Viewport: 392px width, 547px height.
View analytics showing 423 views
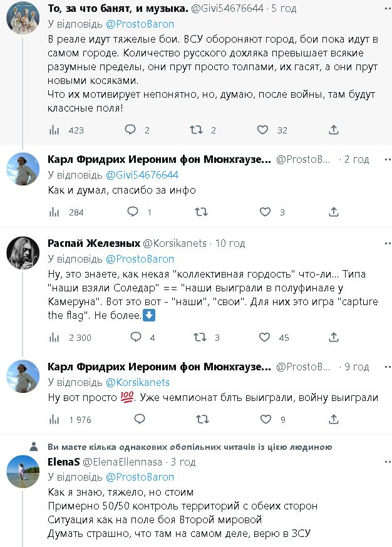54,130
